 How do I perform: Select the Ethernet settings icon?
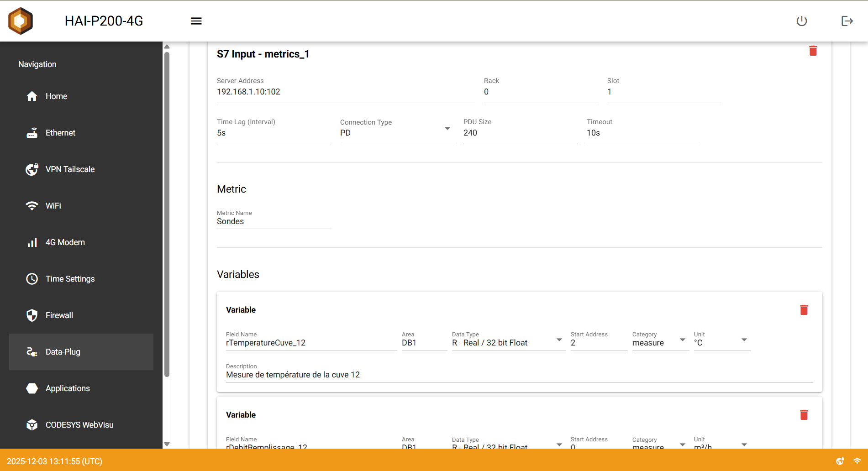click(32, 132)
